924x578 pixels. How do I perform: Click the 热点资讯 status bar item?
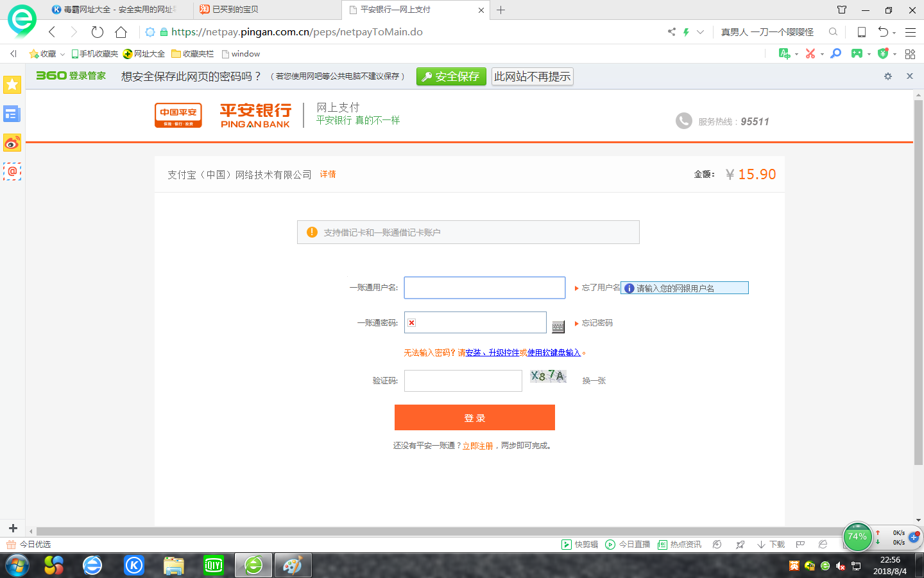680,545
